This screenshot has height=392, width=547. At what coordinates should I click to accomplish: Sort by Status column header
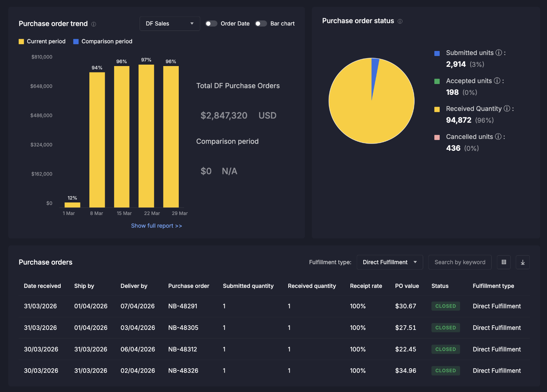(x=440, y=286)
